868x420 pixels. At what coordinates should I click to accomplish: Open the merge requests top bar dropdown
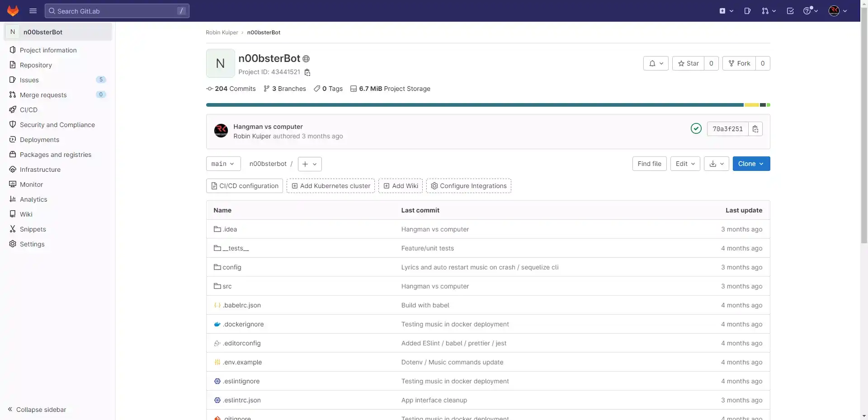[x=769, y=11]
